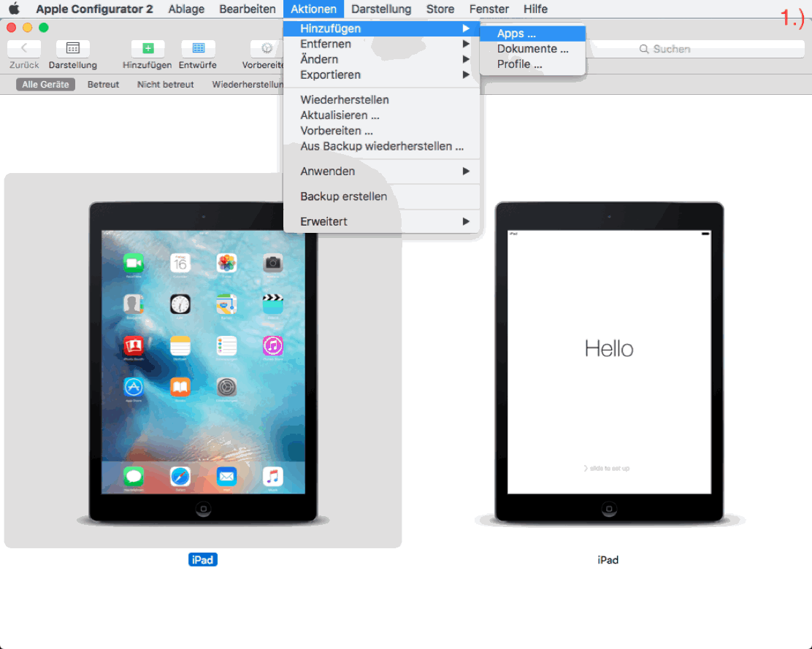
Task: Select the Alle Geräte filter tab
Action: pos(45,85)
